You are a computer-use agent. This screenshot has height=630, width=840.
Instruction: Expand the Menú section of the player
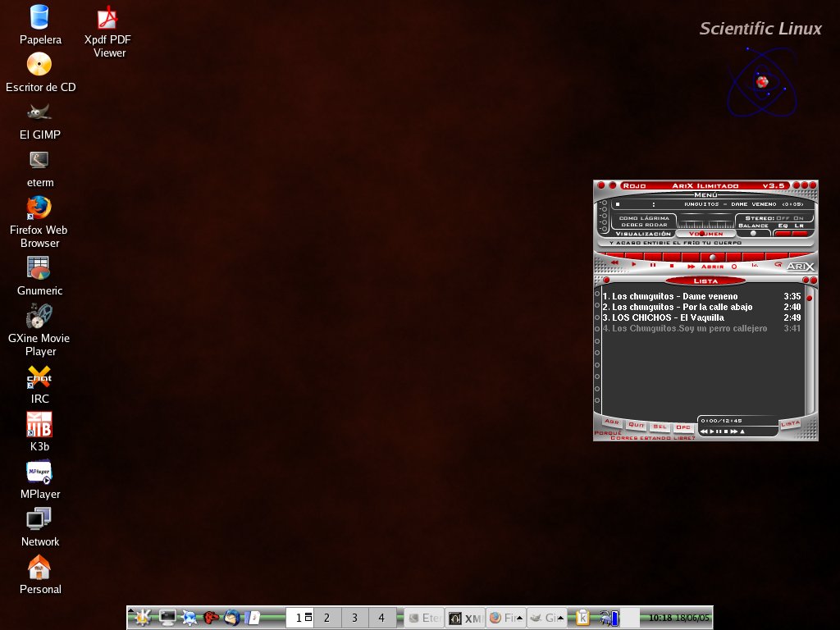[x=705, y=195]
